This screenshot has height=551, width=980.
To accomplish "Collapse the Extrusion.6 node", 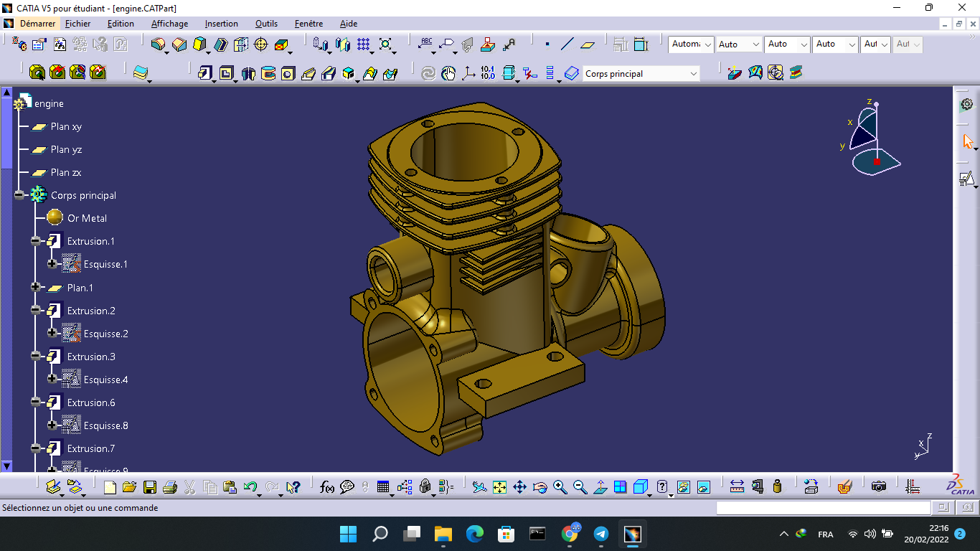I will [36, 402].
